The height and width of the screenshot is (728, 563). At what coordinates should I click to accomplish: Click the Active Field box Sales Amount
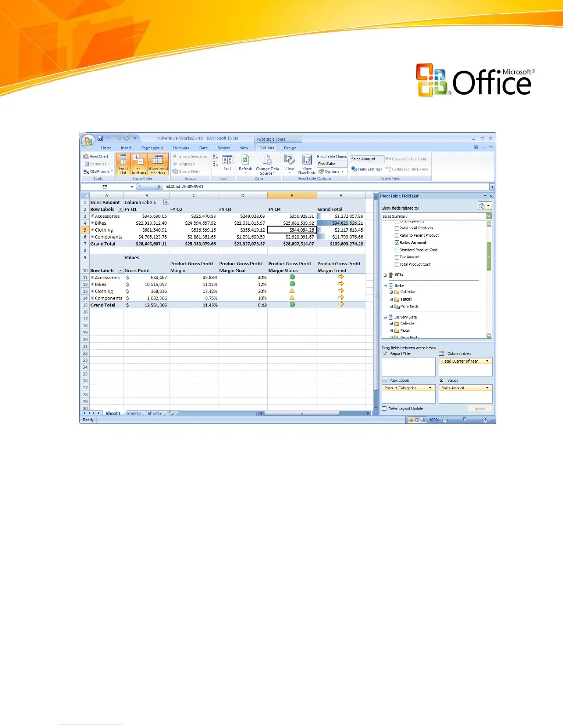(x=367, y=159)
